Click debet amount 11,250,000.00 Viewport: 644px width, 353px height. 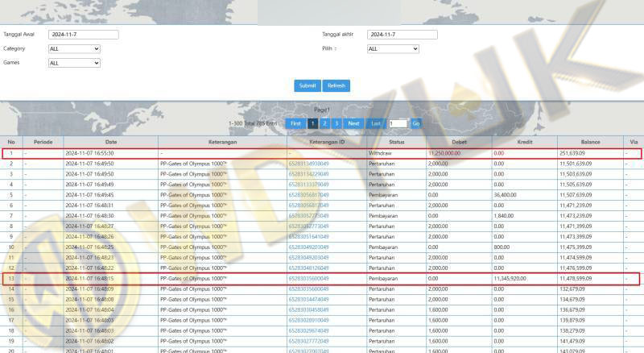coord(444,153)
